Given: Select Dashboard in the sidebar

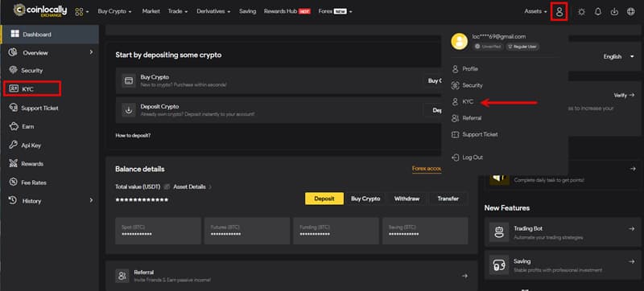Looking at the screenshot, I should pyautogui.click(x=49, y=35).
